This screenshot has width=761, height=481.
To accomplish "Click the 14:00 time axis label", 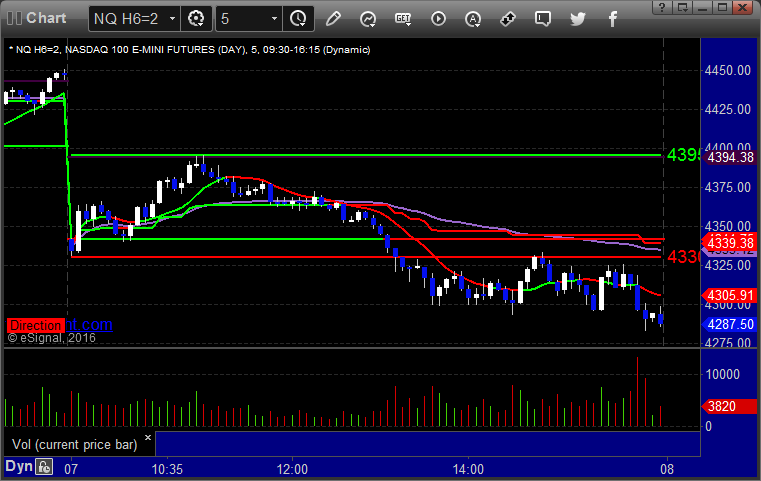I will point(468,469).
